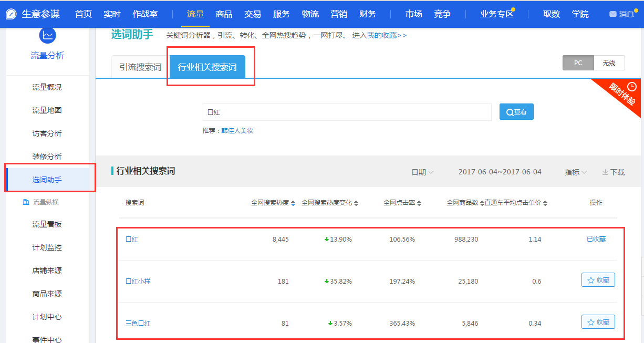
Task: Click the 下载 download icon
Action: [x=605, y=172]
